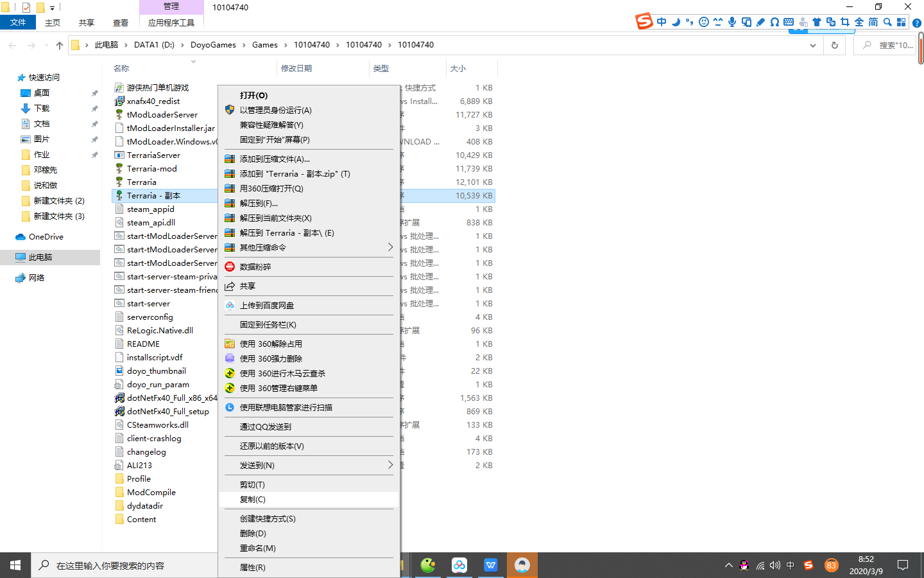
Task: Click breadcrumb arrow after DoyoGames
Action: point(244,45)
